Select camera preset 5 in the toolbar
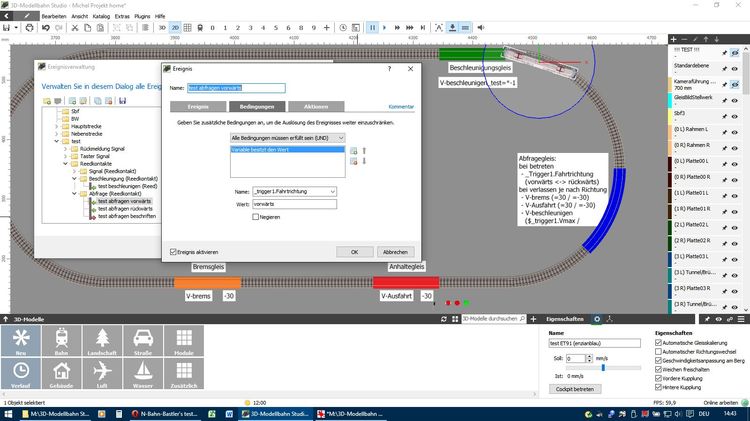This screenshot has height=421, width=750. coord(276,28)
